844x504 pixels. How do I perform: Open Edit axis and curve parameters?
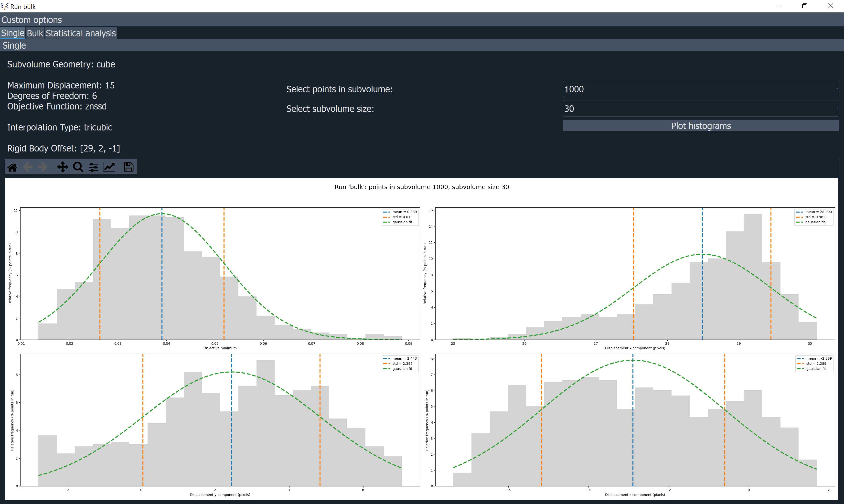pos(109,167)
